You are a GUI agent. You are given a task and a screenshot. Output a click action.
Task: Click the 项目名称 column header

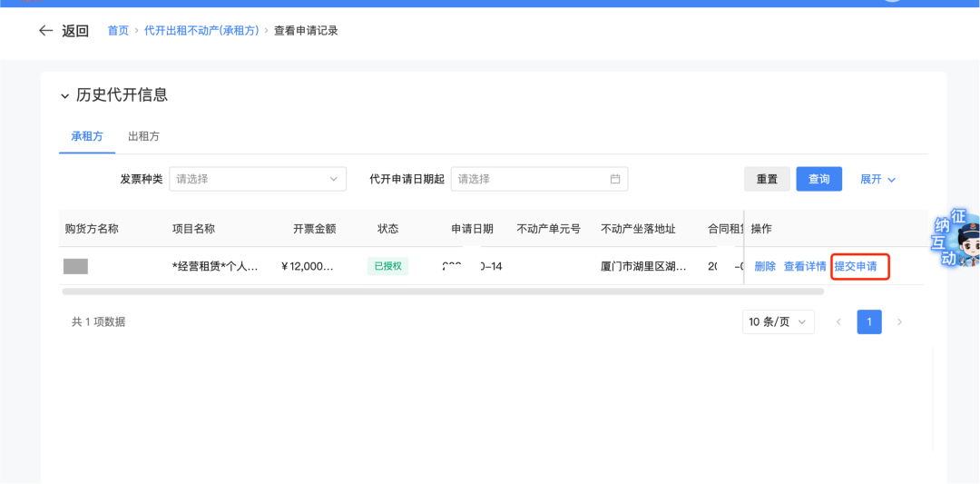(x=194, y=229)
